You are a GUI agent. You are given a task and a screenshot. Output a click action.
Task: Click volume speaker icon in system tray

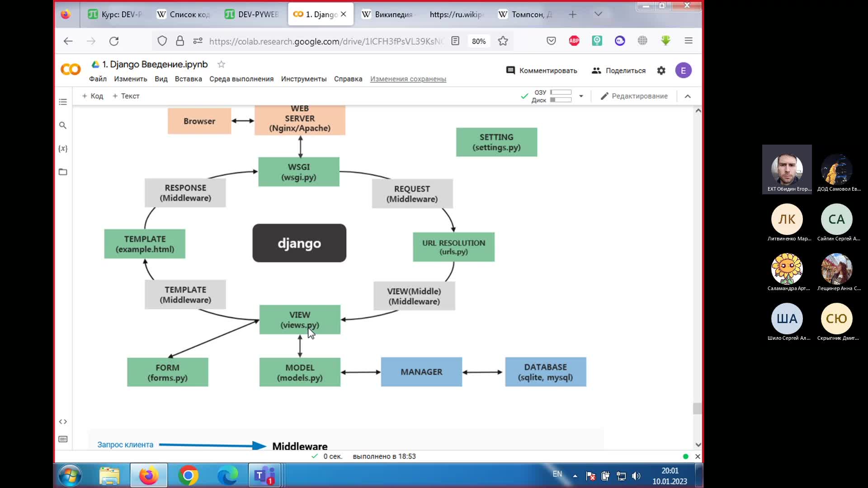(x=636, y=476)
